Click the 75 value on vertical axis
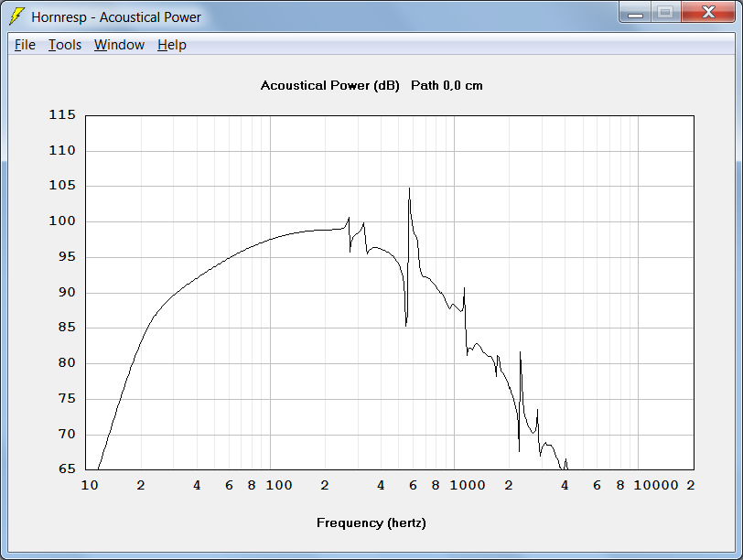Screen dimensions: 743x560 pyautogui.click(x=67, y=398)
